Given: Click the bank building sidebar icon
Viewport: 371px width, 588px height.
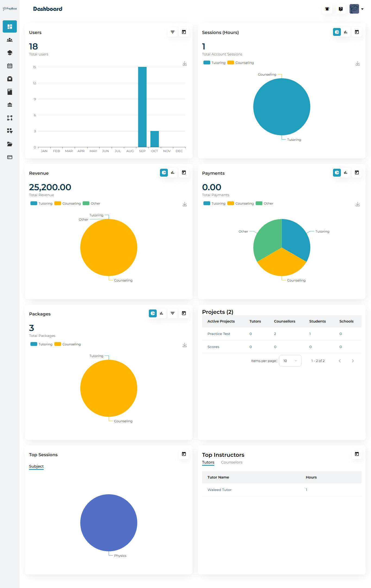Looking at the screenshot, I should click(10, 105).
